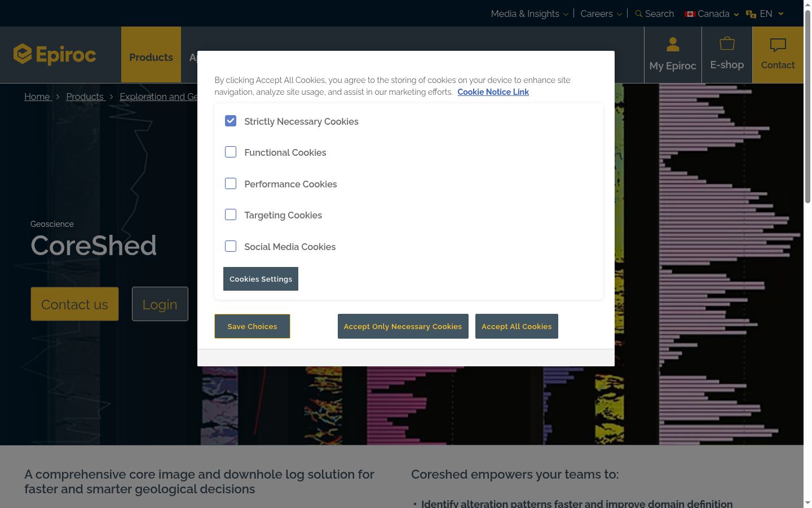Image resolution: width=812 pixels, height=508 pixels.
Task: Click 'Coreshed empowers your teams to:' heading
Action: point(515,475)
